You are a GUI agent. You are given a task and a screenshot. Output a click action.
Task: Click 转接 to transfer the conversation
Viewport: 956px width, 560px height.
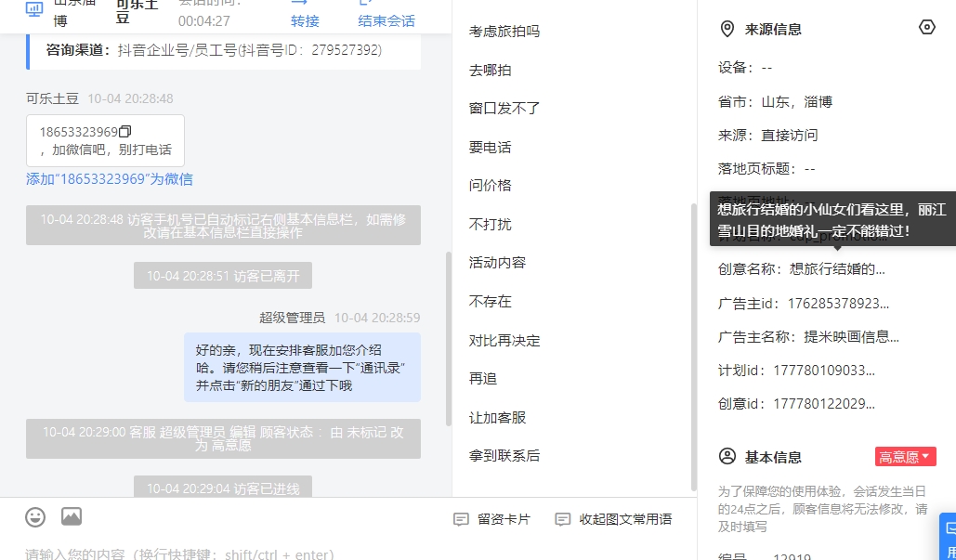pyautogui.click(x=305, y=20)
